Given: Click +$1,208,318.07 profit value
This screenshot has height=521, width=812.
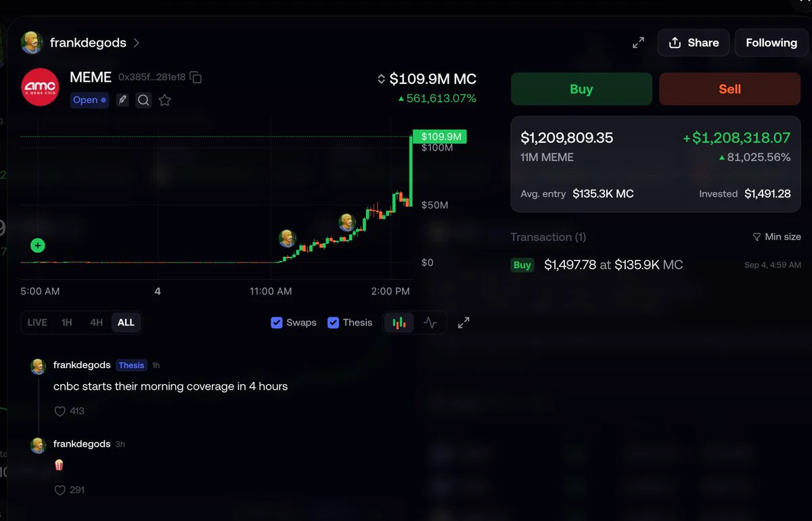Looking at the screenshot, I should [736, 138].
